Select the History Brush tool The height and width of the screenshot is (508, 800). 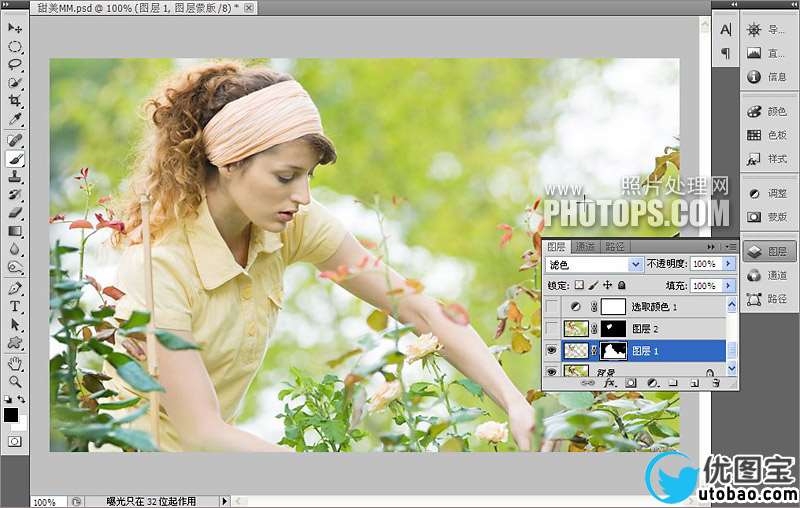click(x=15, y=195)
